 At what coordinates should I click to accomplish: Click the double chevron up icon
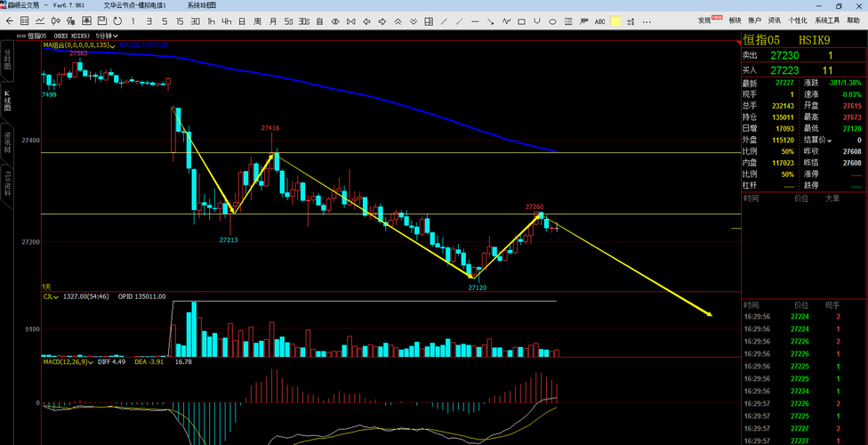point(398,21)
